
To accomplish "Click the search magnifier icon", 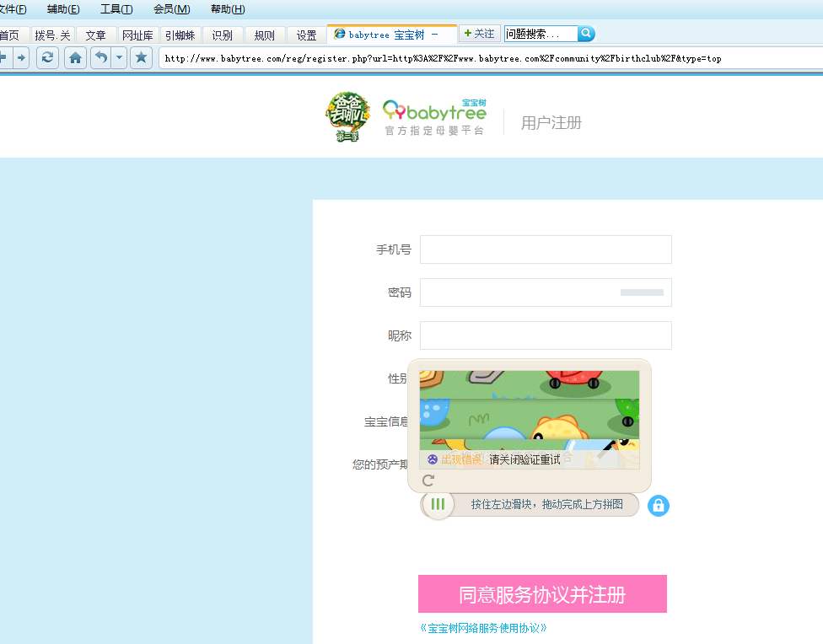I will [586, 33].
